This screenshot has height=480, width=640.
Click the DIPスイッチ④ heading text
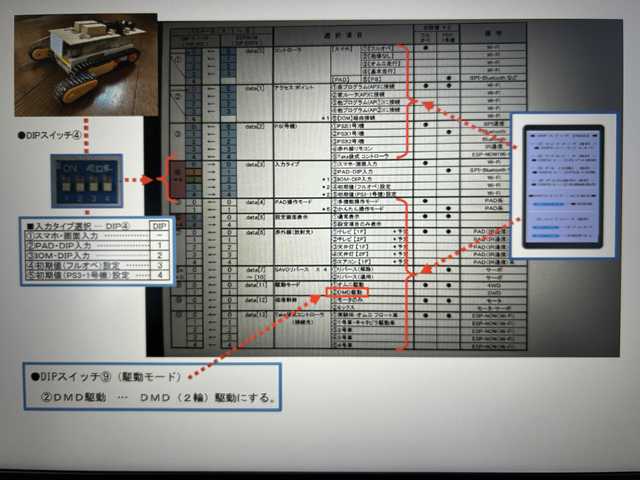pos(50,136)
